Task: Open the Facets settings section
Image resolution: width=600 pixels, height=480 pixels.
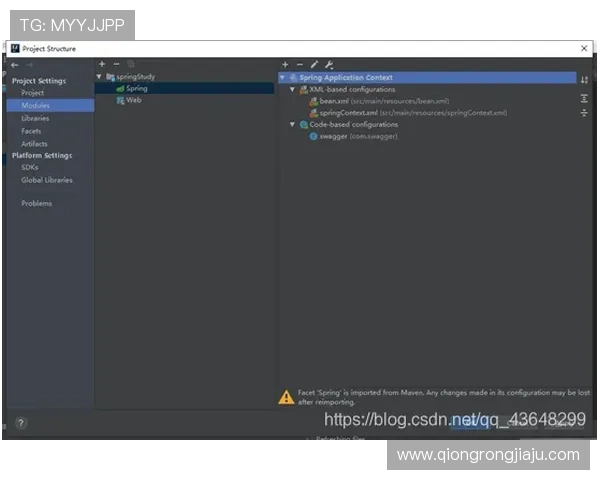Action: 31,131
